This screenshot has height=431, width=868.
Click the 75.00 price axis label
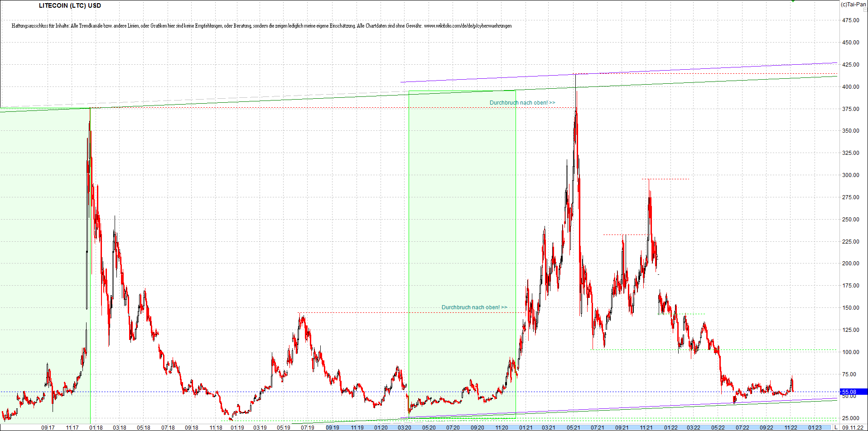[849, 374]
